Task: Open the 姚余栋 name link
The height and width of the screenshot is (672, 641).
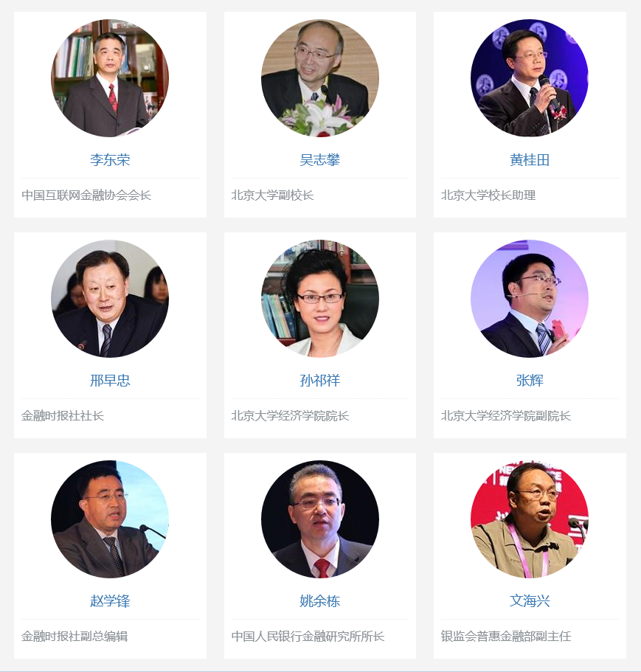Action: (319, 601)
